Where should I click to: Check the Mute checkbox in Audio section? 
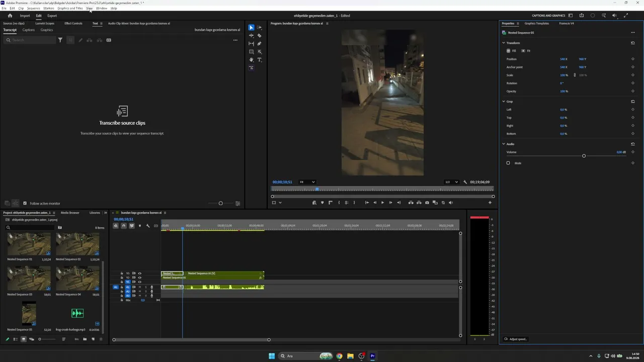click(508, 163)
